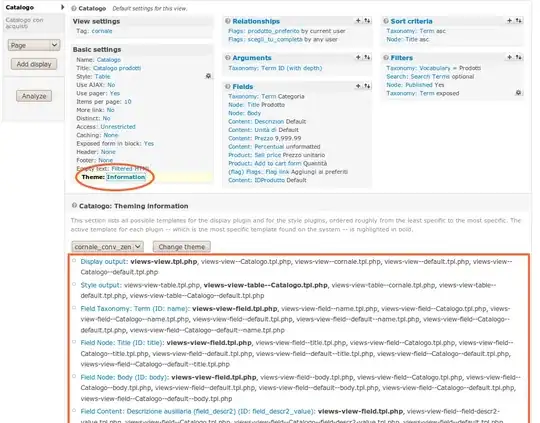Click the Change theme button
This screenshot has height=423, width=540.
click(x=181, y=247)
